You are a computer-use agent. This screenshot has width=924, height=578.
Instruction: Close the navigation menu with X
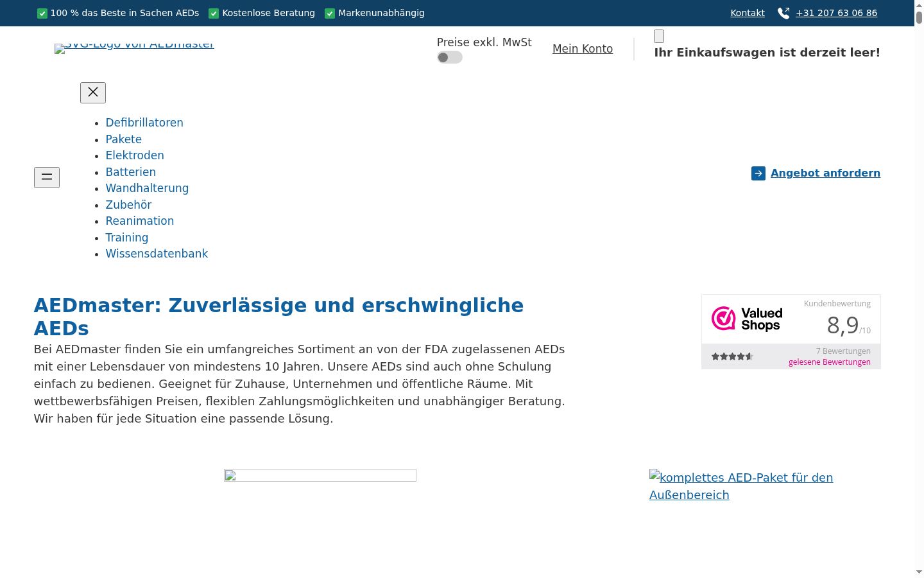(93, 92)
